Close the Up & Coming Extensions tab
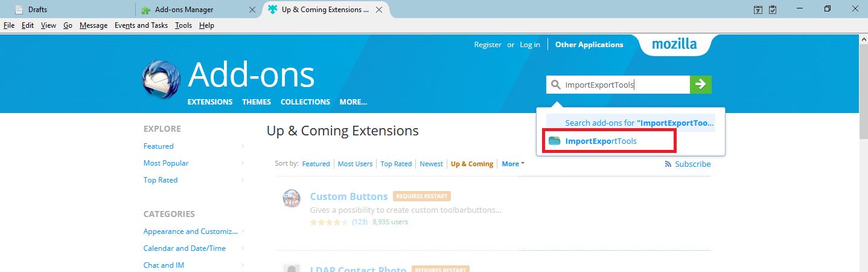Screen dimensions: 868x272 tap(379, 10)
